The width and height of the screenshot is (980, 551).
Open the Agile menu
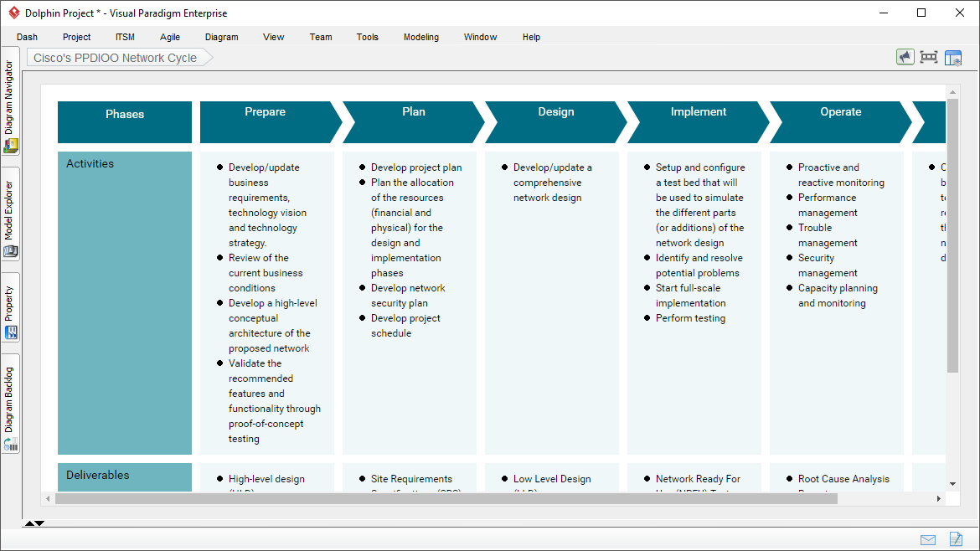click(169, 37)
